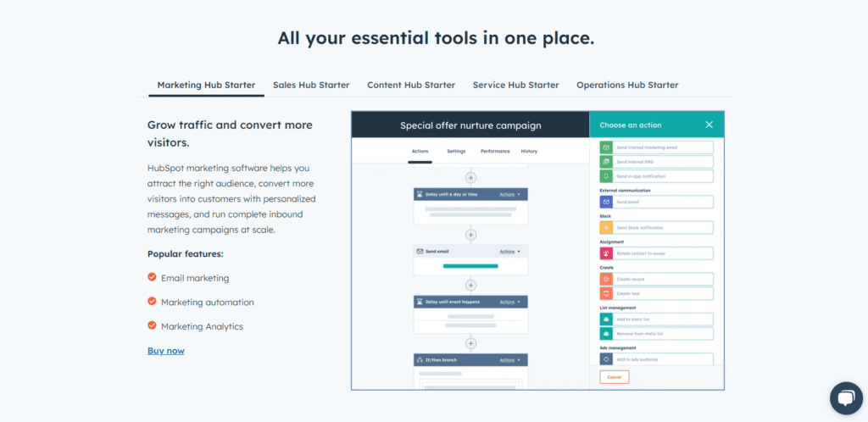
Task: Click the Marketing automation checkmark icon
Action: 152,302
